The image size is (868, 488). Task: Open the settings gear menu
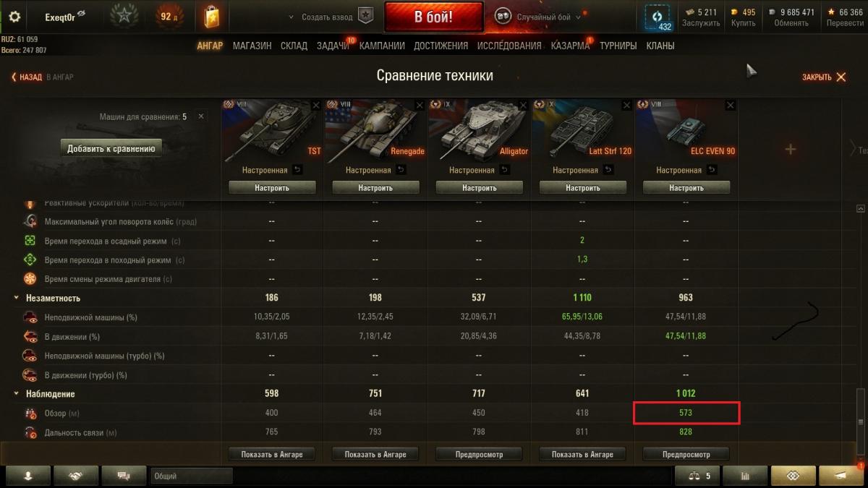click(x=14, y=17)
